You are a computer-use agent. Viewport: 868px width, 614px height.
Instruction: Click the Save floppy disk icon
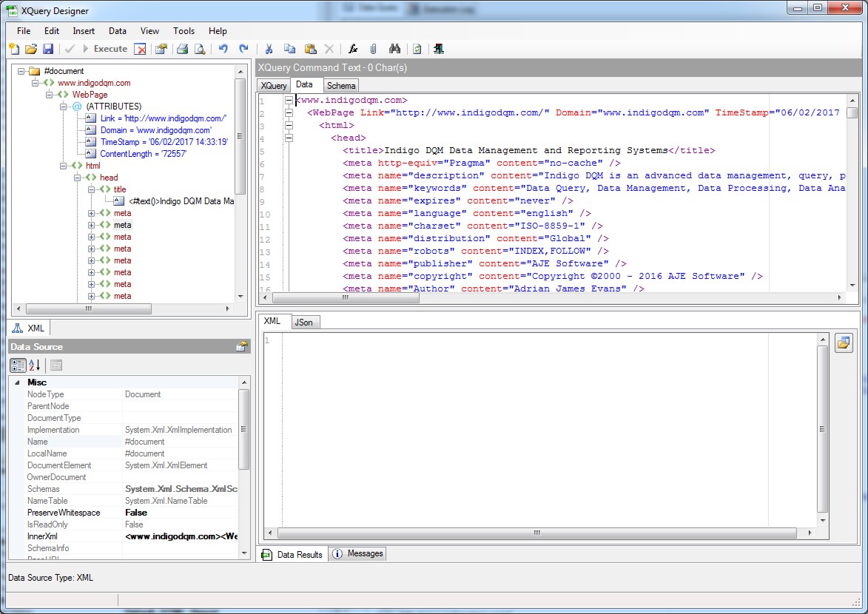(48, 49)
